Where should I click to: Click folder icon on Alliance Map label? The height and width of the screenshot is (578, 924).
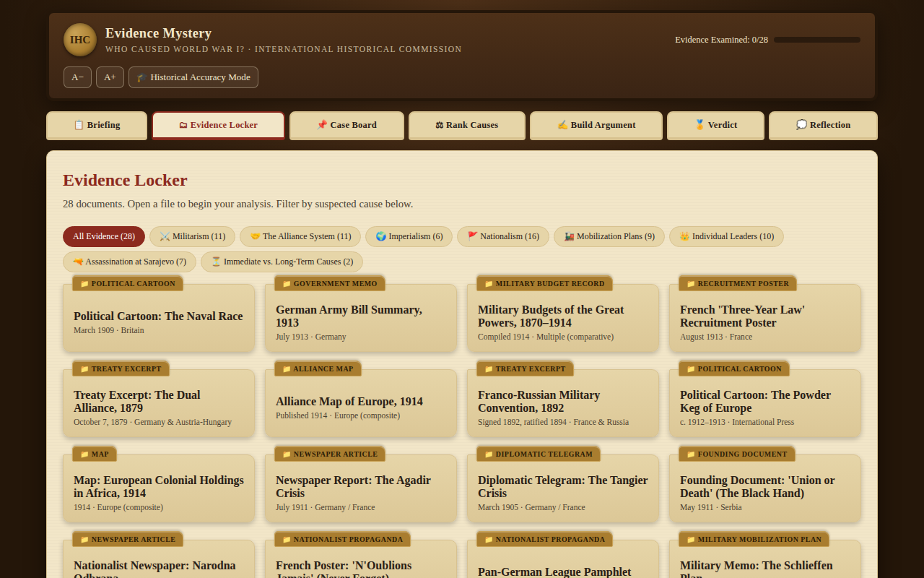coord(287,369)
